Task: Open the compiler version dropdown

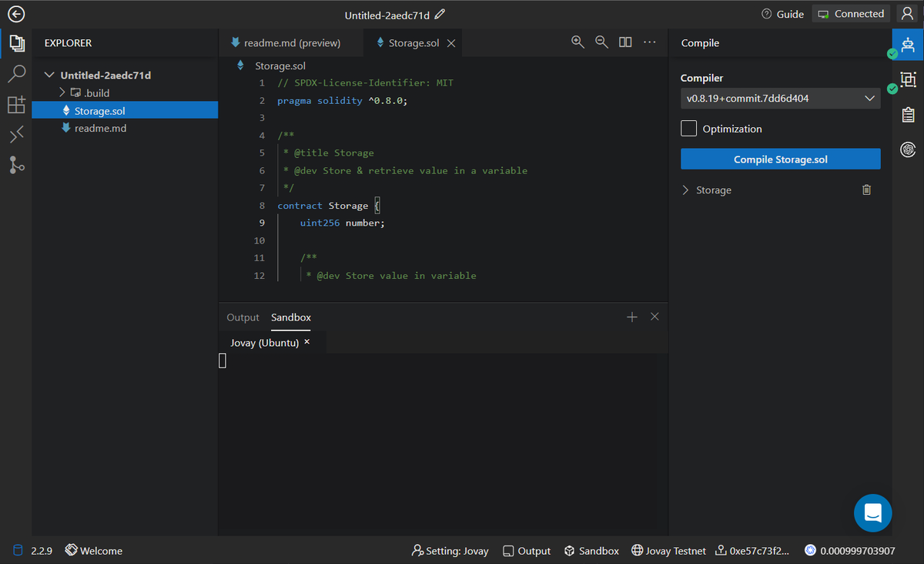Action: click(780, 99)
